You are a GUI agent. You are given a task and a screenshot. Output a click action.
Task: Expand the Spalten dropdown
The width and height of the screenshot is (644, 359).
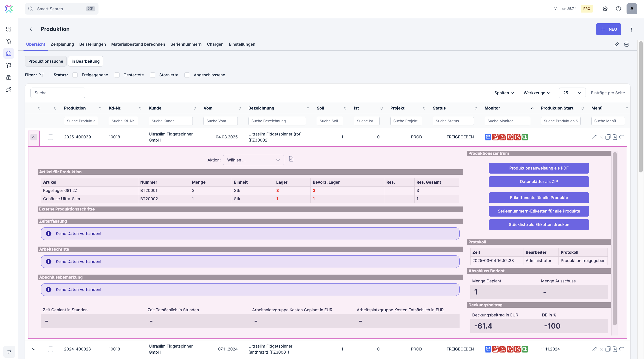pyautogui.click(x=504, y=93)
